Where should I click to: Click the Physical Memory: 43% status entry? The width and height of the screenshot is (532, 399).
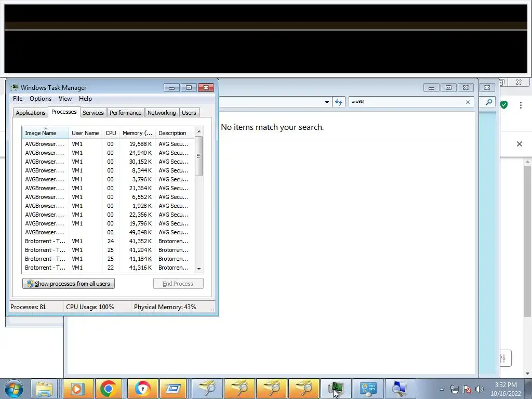tap(165, 307)
